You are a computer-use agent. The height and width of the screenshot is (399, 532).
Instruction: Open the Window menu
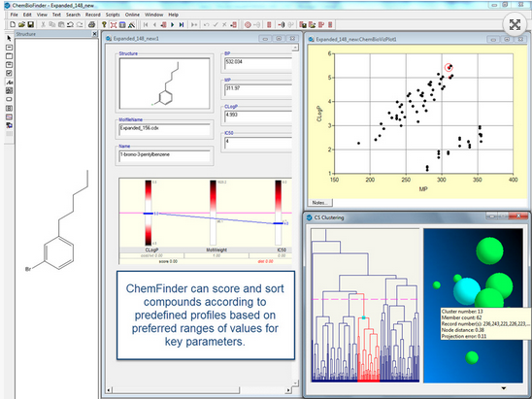[154, 15]
